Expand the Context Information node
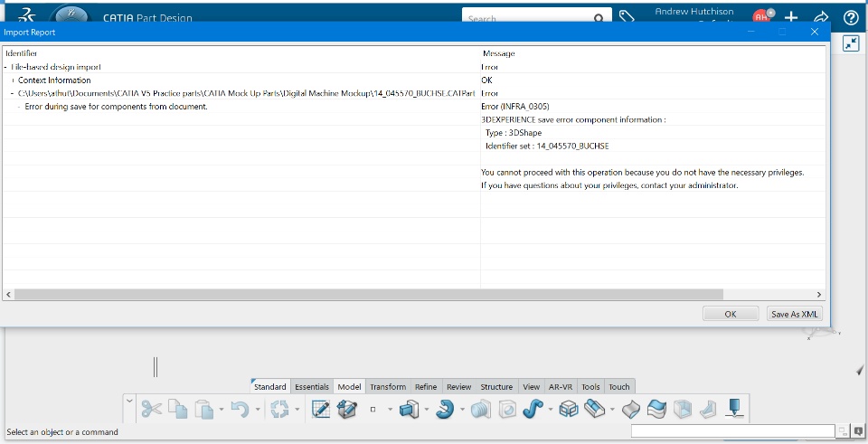868x444 pixels. (x=13, y=80)
